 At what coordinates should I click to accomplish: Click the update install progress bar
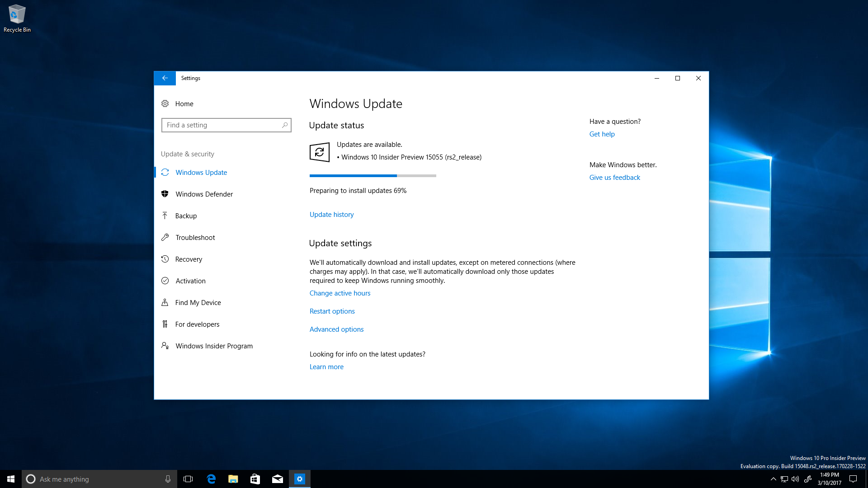click(x=373, y=176)
